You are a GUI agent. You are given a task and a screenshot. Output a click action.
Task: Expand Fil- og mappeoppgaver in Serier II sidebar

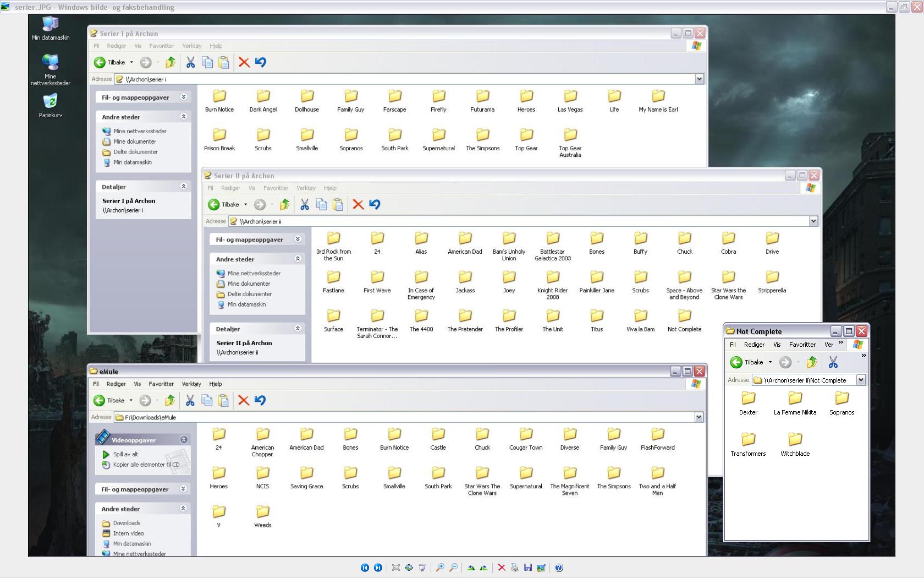click(298, 239)
